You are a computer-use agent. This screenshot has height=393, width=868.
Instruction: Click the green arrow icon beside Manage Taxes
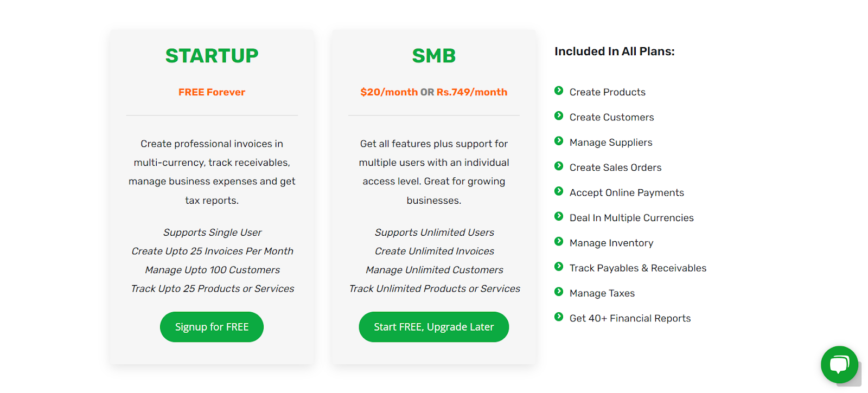pos(558,292)
